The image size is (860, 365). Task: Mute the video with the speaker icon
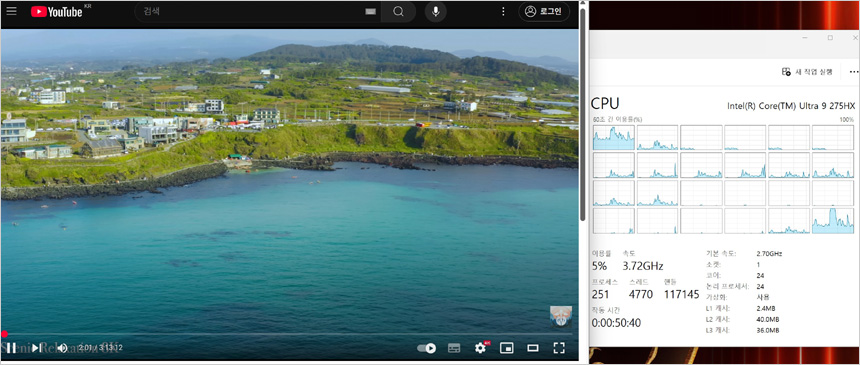coord(61,347)
